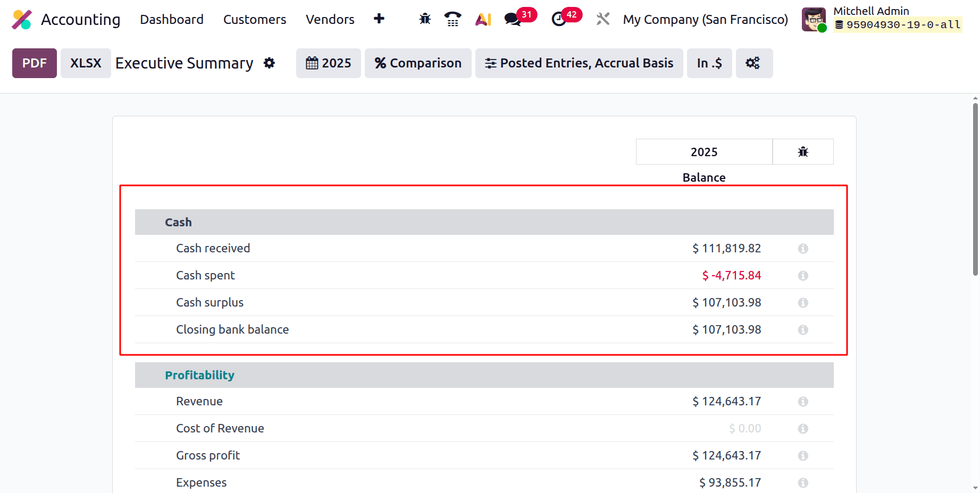Open the debug bug icon in the header
The image size is (980, 493).
tap(424, 19)
